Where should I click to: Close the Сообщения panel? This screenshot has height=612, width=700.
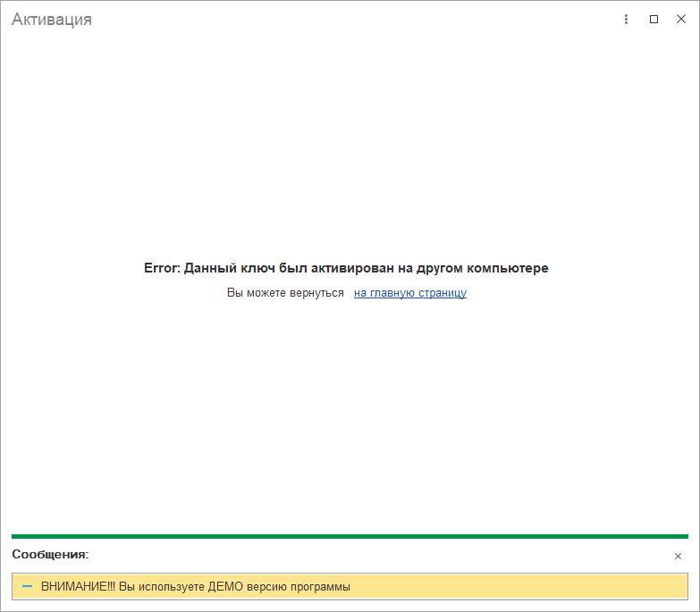(678, 556)
